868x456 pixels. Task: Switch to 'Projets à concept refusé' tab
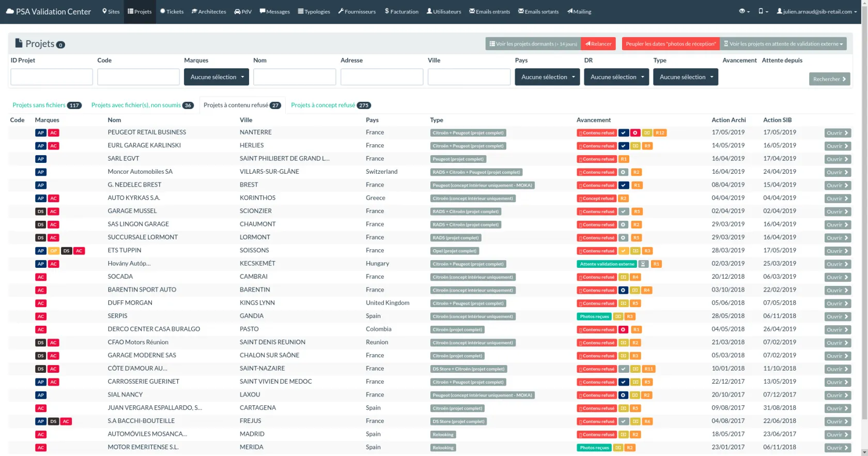[331, 105]
